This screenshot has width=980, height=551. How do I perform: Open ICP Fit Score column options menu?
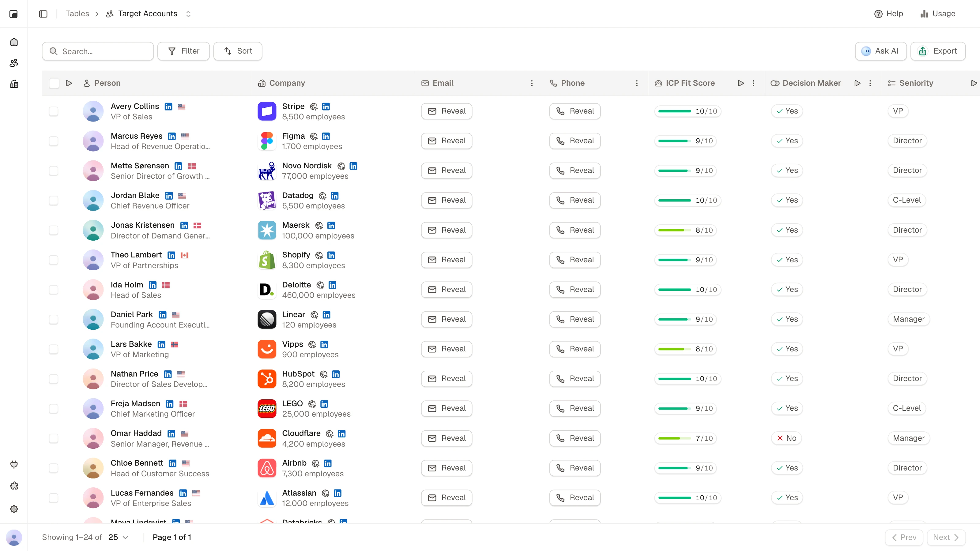tap(753, 83)
